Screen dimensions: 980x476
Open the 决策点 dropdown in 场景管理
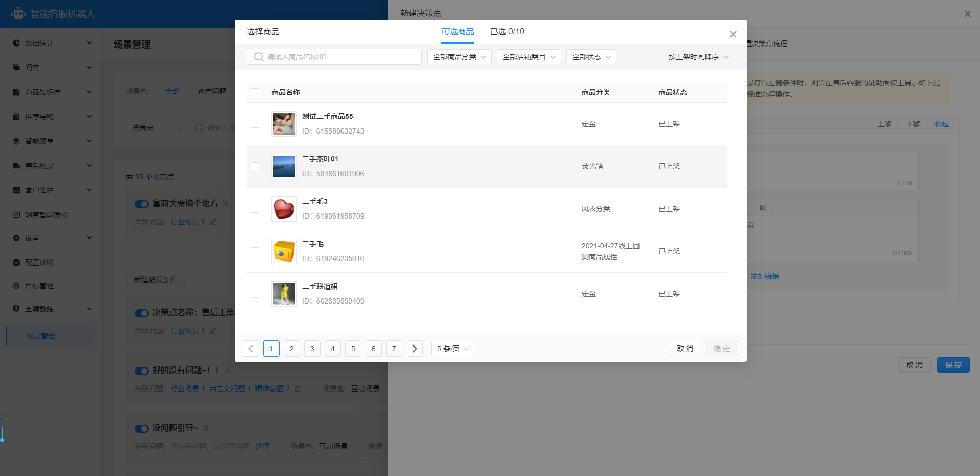[x=157, y=128]
